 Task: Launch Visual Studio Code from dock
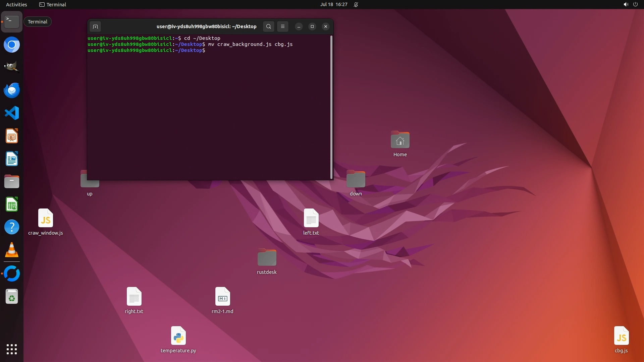tap(12, 113)
